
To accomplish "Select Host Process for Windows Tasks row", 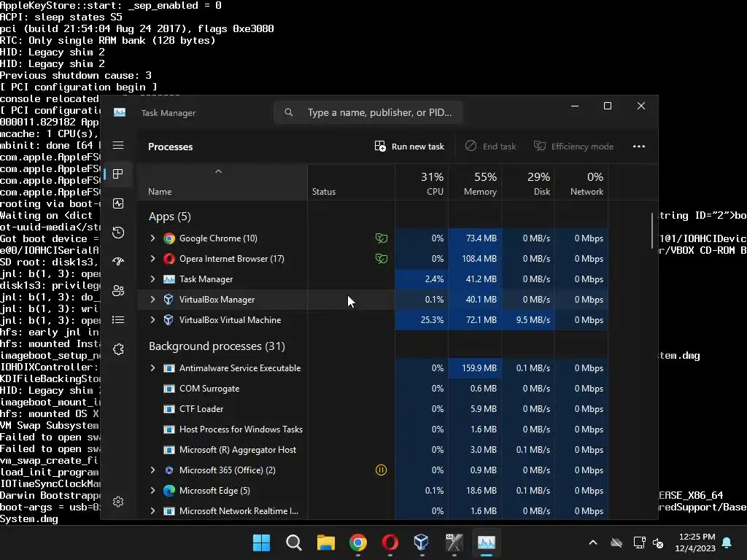I will (373, 429).
